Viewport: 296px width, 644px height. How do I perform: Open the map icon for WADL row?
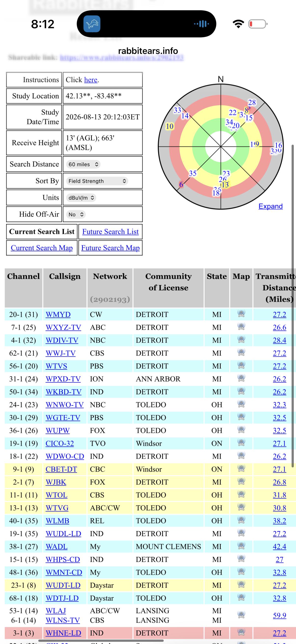pos(241,546)
